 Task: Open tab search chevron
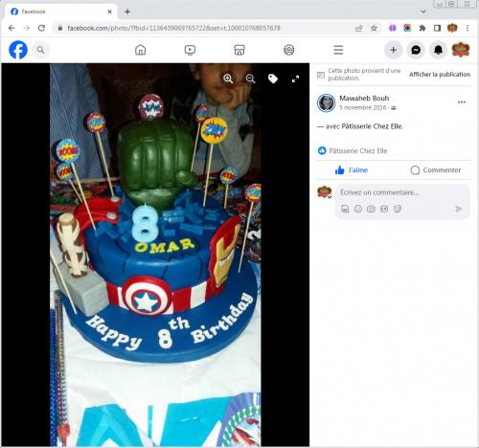click(x=423, y=11)
